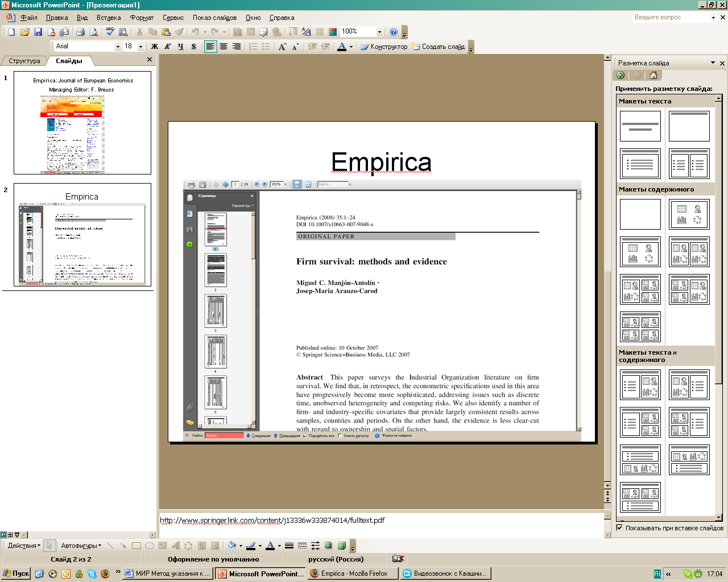Toggle Underline (Ч) formatting
Screen dimensions: 728x582
point(181,47)
